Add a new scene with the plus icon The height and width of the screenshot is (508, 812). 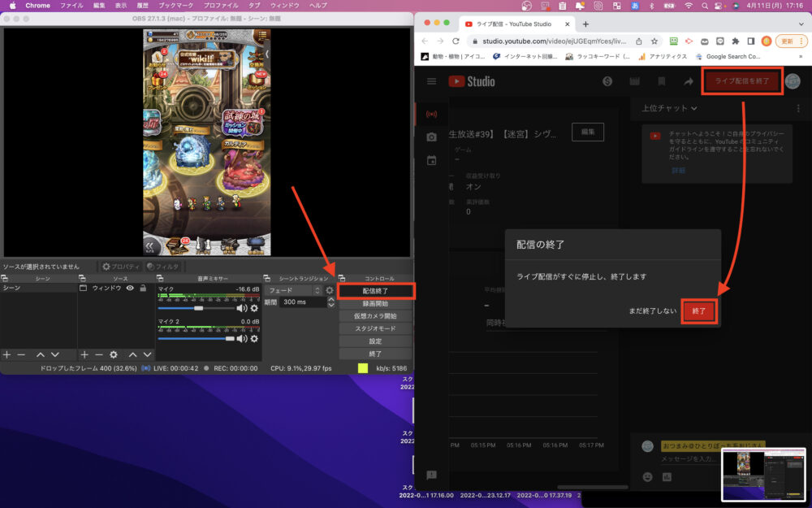tap(6, 354)
